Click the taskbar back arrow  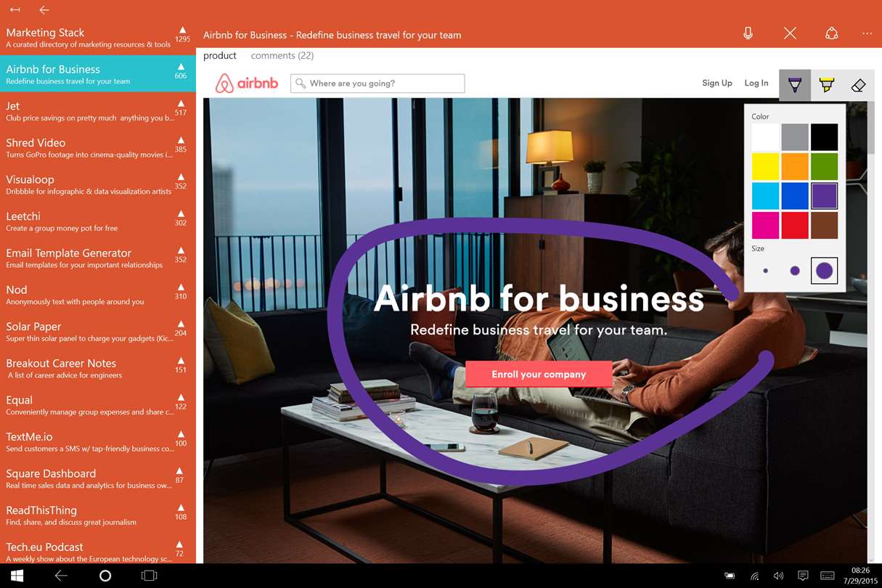61,576
